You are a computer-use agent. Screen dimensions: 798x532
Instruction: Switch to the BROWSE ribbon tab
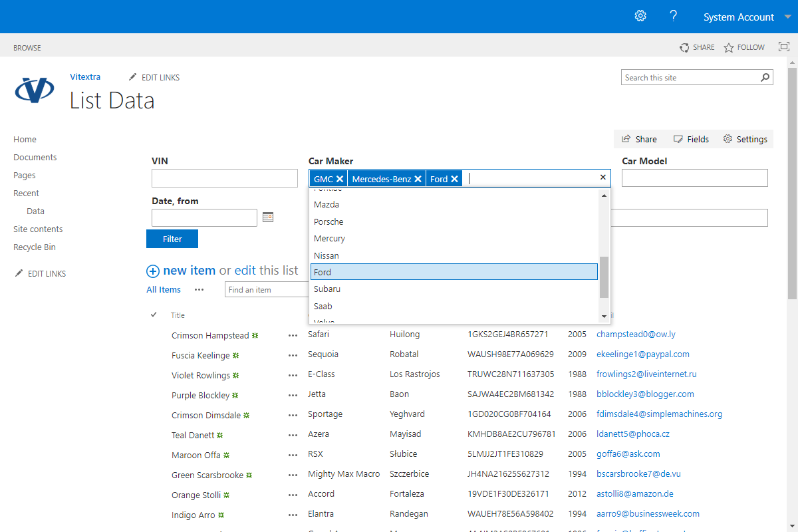pos(27,48)
